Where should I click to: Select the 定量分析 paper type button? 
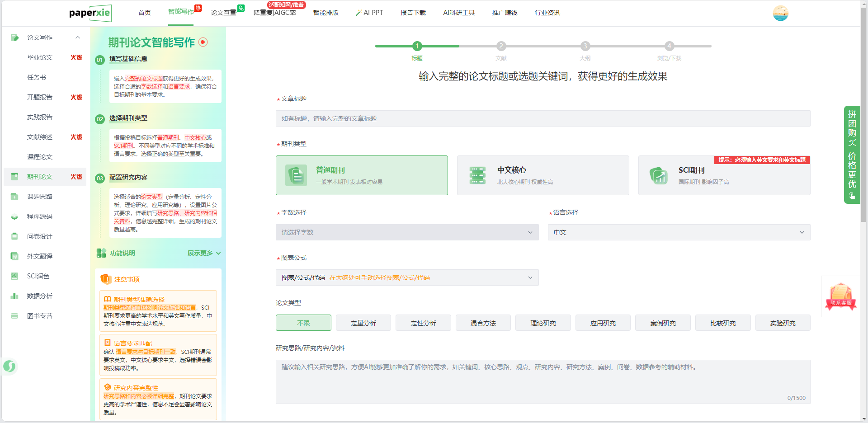point(363,323)
